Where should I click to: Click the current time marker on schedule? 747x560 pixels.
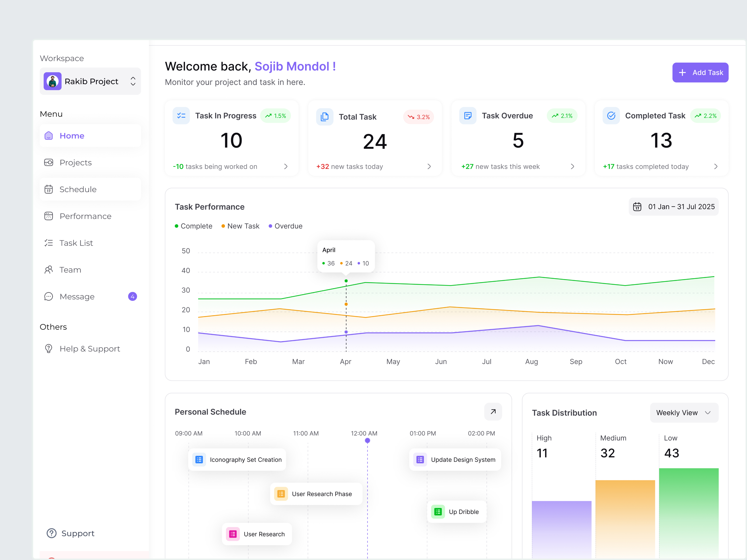tap(367, 441)
